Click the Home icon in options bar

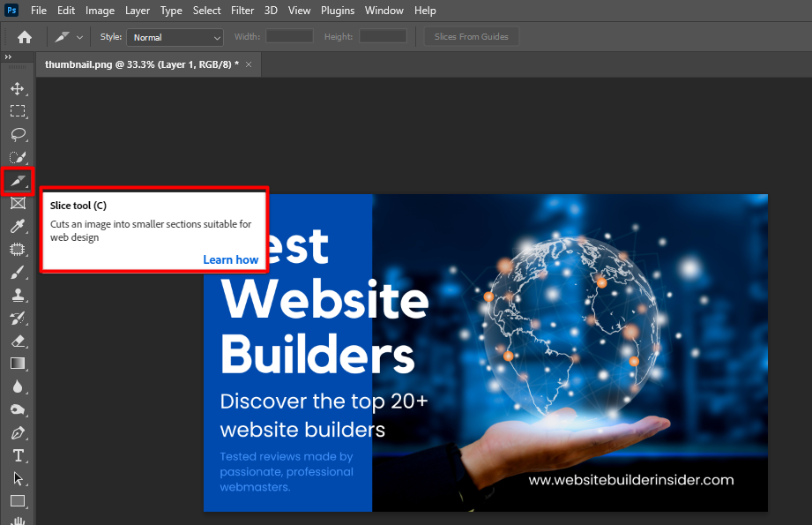point(25,37)
